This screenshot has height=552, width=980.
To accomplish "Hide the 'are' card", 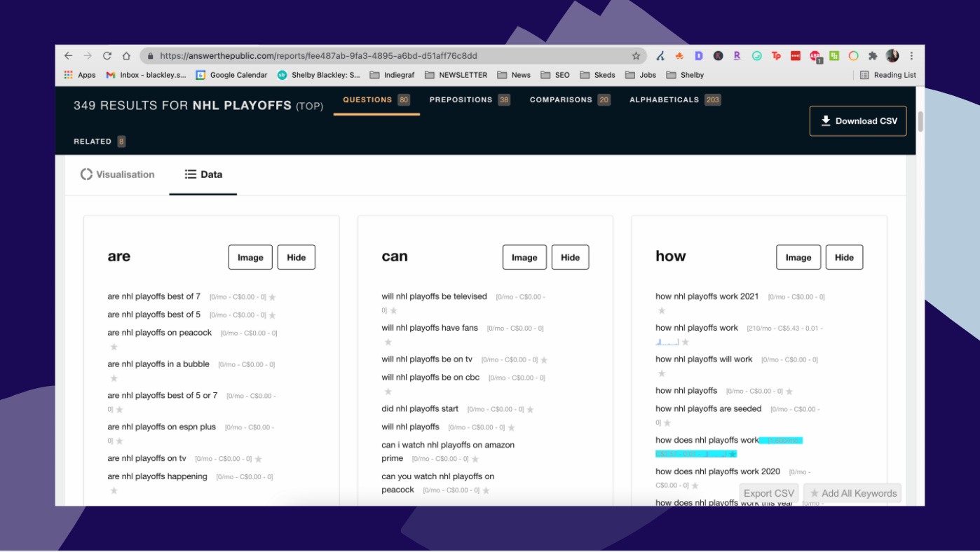I will [x=297, y=257].
